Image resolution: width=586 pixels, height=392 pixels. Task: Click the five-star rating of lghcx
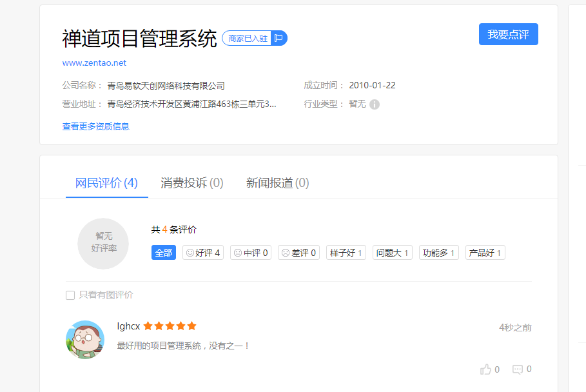click(170, 326)
